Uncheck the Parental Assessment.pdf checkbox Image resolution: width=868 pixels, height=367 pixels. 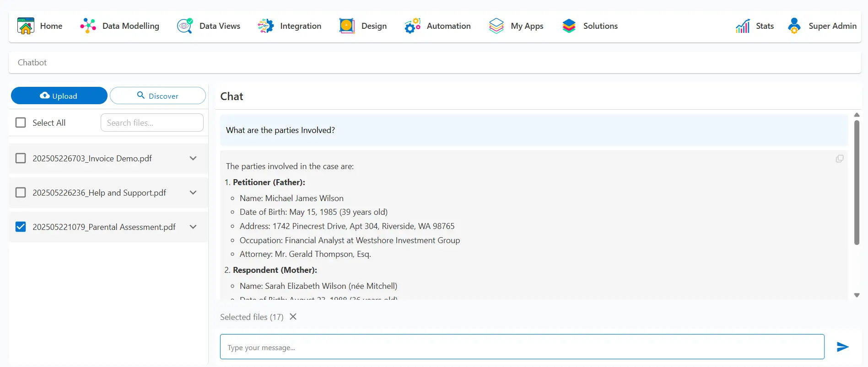click(21, 227)
